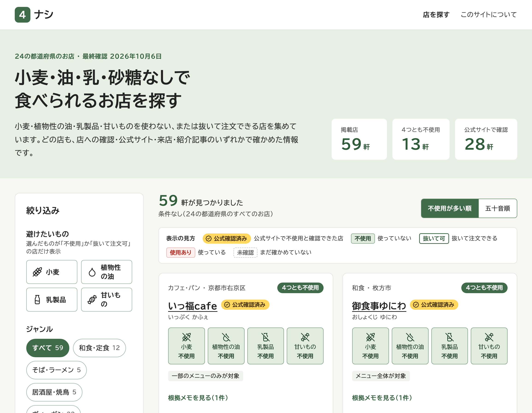Click the 公式確認済み legend badge
532x413 pixels.
[227, 239]
